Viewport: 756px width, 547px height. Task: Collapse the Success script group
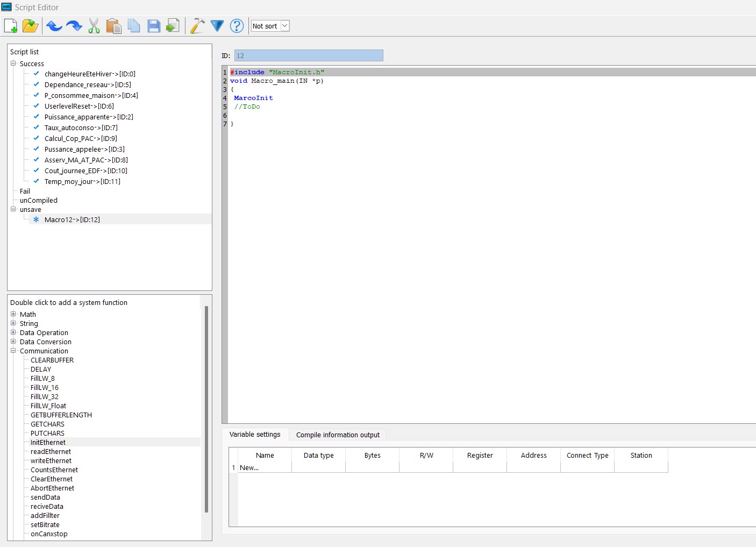13,63
